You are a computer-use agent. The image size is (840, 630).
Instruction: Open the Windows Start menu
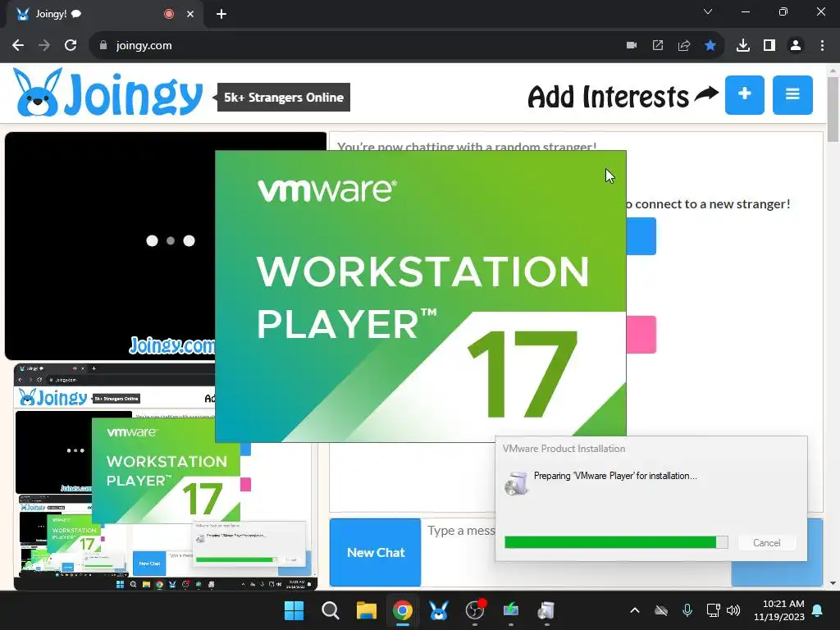294,610
